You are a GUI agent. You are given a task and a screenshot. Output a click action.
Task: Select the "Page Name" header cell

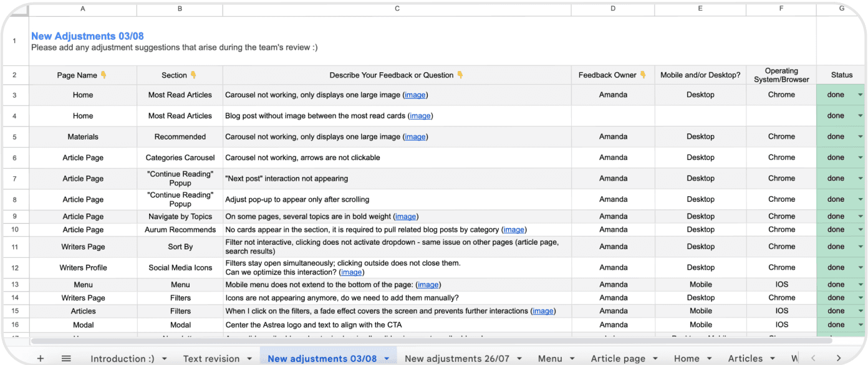click(x=83, y=75)
